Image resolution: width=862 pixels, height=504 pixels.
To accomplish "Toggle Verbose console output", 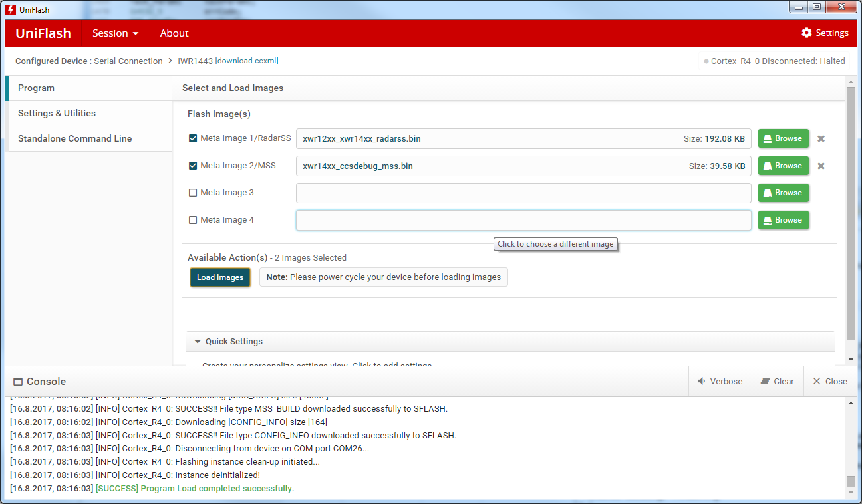I will tap(720, 381).
